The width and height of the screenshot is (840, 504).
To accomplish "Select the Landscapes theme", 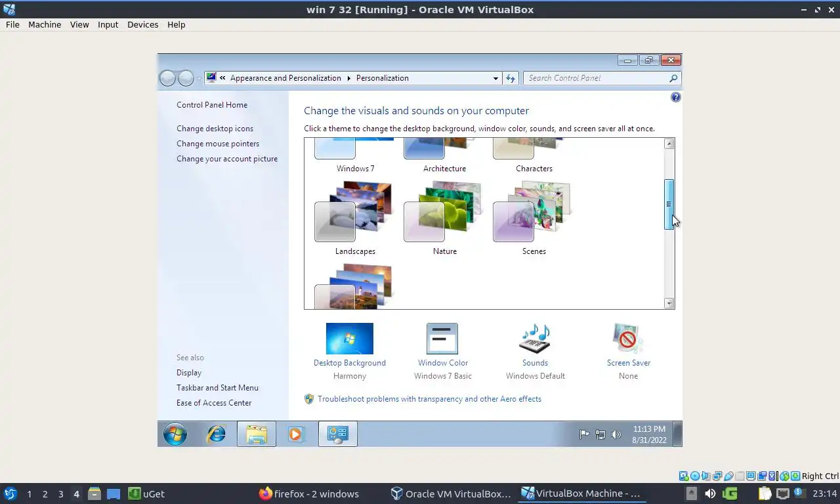I will coord(355,219).
